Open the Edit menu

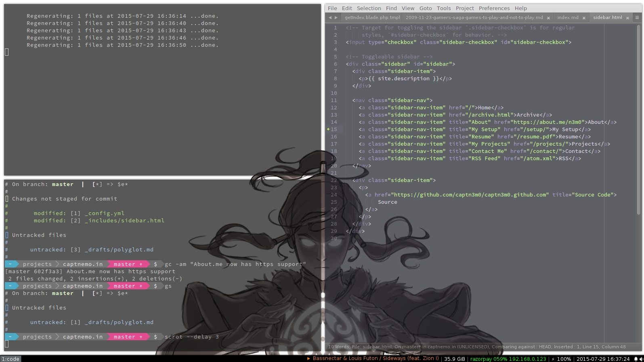[347, 8]
